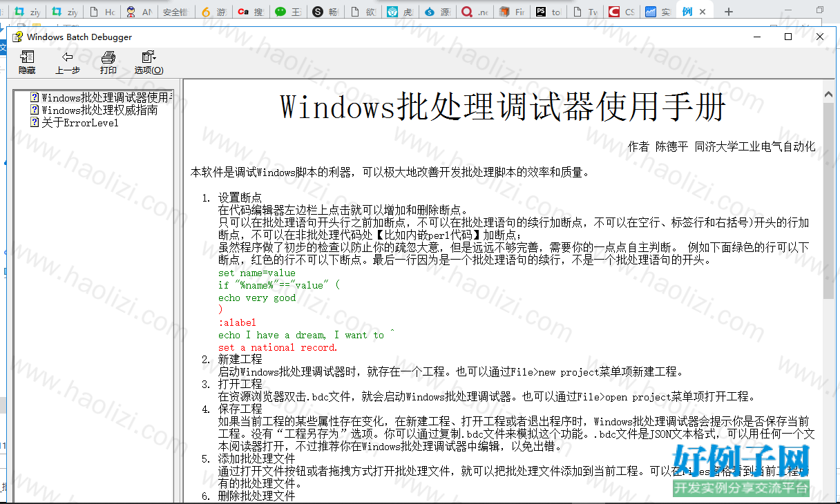Go back with 上一步 button
This screenshot has width=840, height=504.
click(x=67, y=63)
